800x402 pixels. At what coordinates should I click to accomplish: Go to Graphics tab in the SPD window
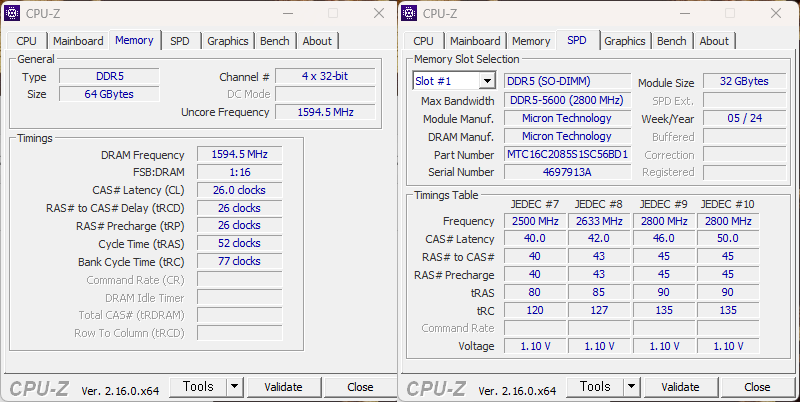pyautogui.click(x=625, y=41)
